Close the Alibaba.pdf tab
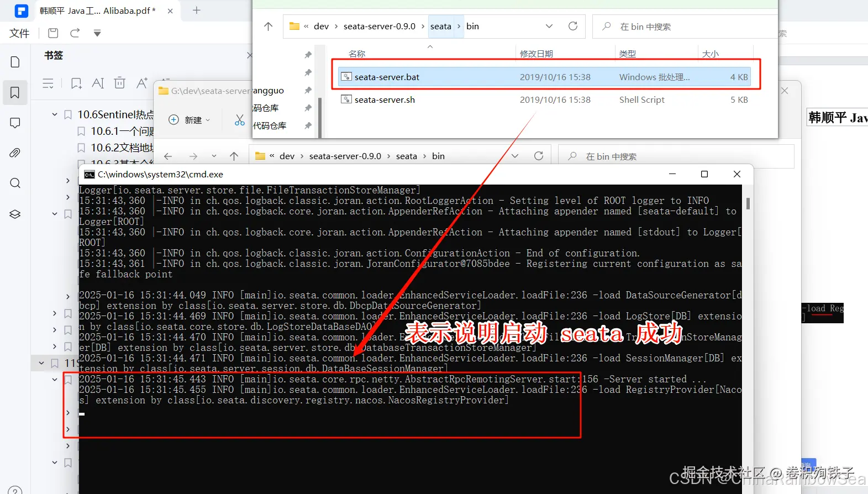The image size is (868, 494). [x=170, y=10]
